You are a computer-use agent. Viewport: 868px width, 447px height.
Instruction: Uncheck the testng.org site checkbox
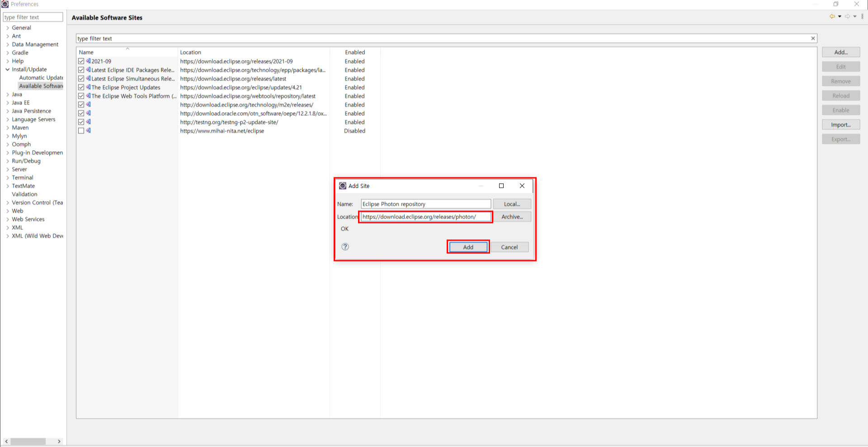point(81,122)
